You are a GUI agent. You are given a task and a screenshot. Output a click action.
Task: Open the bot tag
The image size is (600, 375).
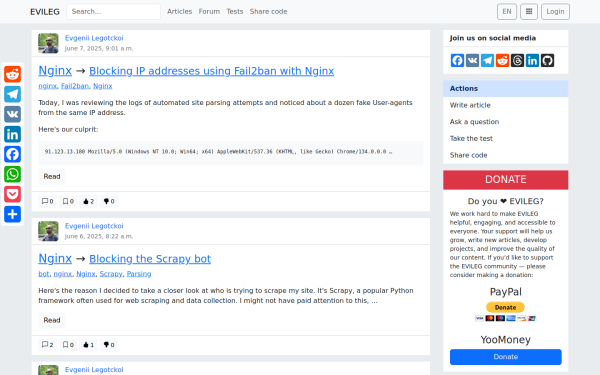click(x=44, y=274)
